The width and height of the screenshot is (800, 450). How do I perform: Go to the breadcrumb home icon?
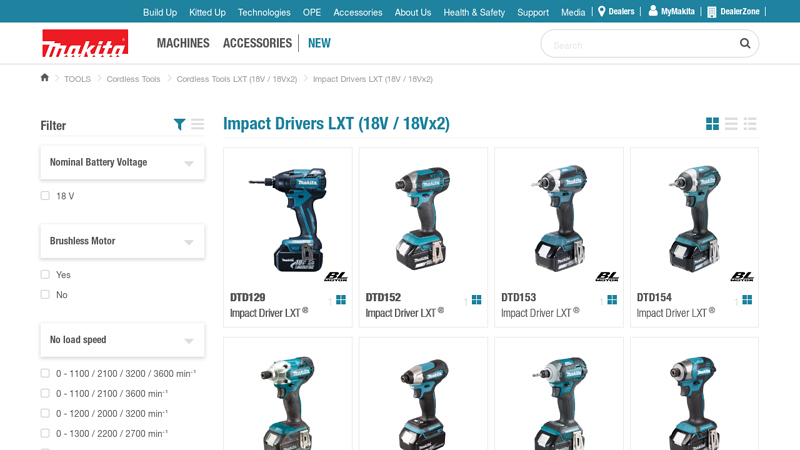coord(45,78)
